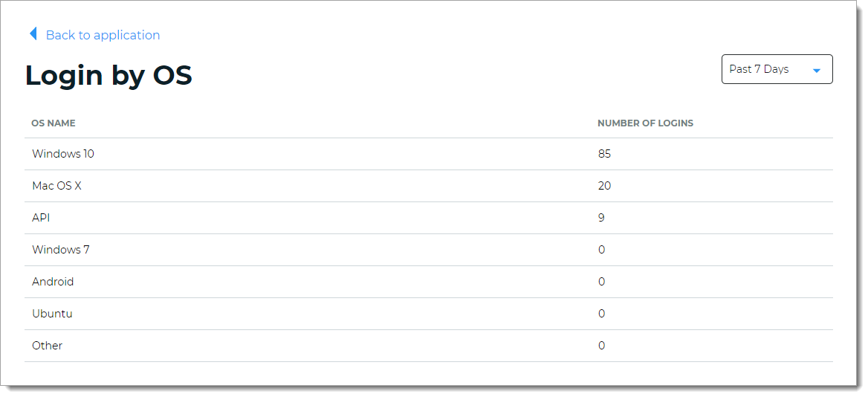Select the Android row
This screenshot has height=397, width=868.
(x=53, y=282)
